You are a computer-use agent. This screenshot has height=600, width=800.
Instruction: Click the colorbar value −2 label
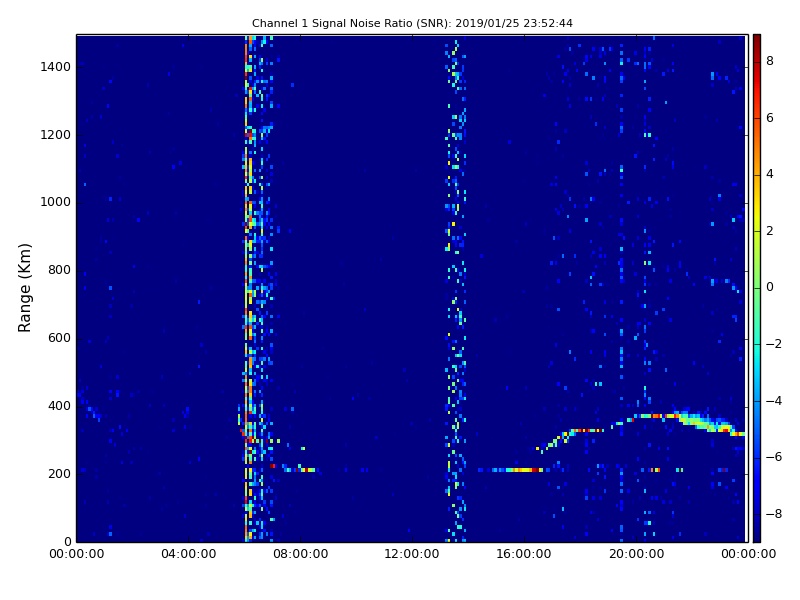point(774,344)
